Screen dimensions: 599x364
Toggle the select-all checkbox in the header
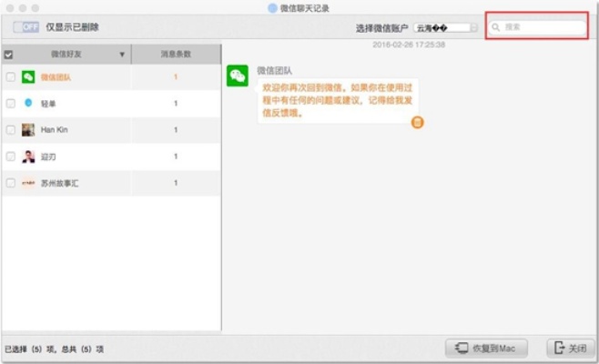click(8, 55)
